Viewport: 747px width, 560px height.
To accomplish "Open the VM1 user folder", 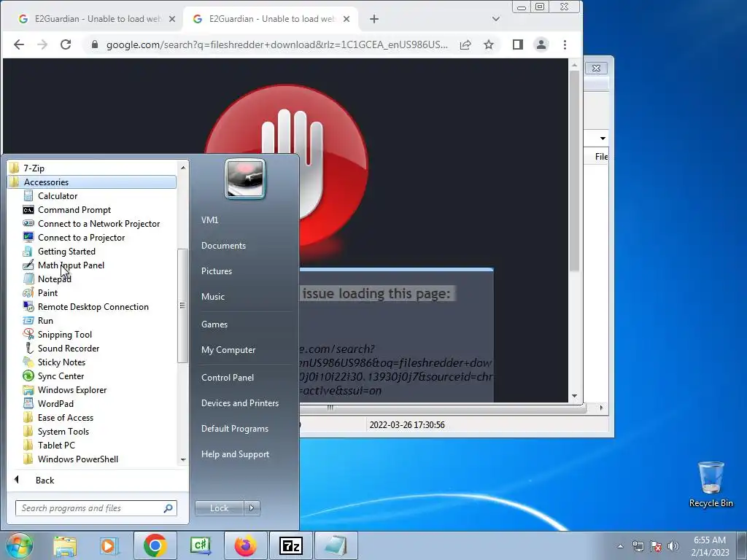I will click(x=209, y=220).
